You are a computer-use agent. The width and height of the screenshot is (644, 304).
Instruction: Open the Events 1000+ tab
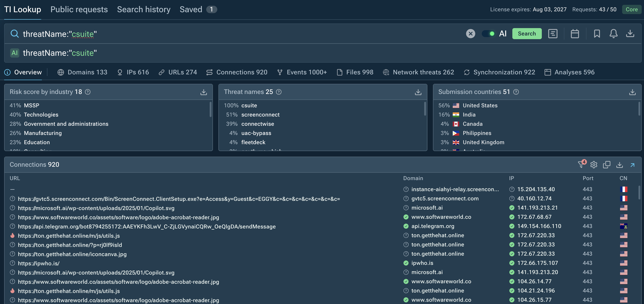point(302,72)
